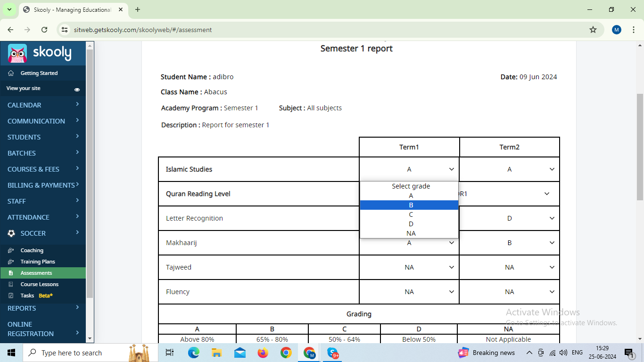Select grade B in the open list

point(409,205)
